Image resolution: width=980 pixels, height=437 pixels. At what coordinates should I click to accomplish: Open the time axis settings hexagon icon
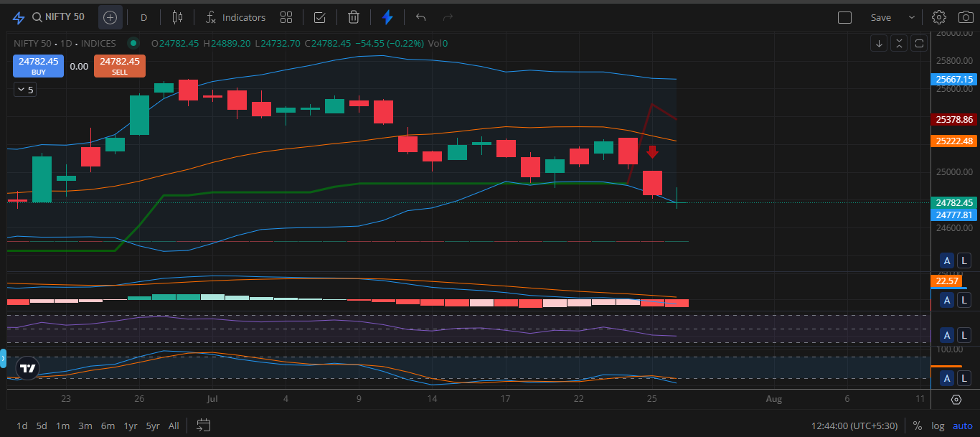click(956, 399)
